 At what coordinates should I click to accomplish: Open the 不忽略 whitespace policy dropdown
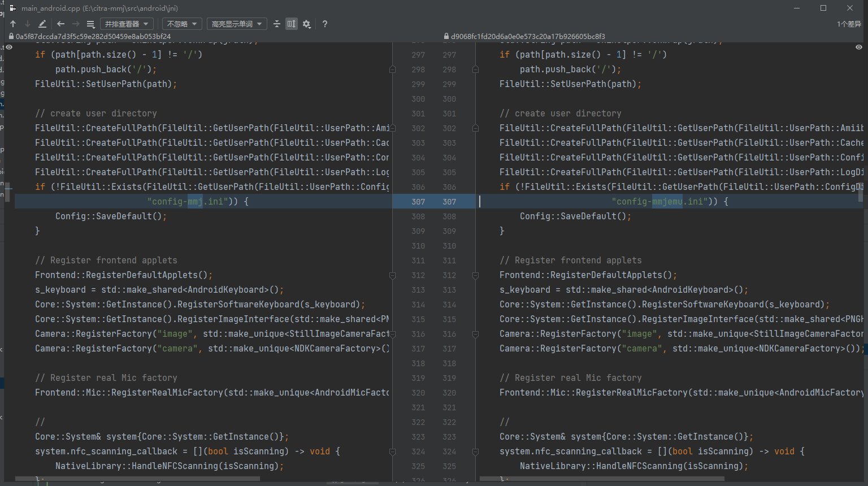click(183, 24)
